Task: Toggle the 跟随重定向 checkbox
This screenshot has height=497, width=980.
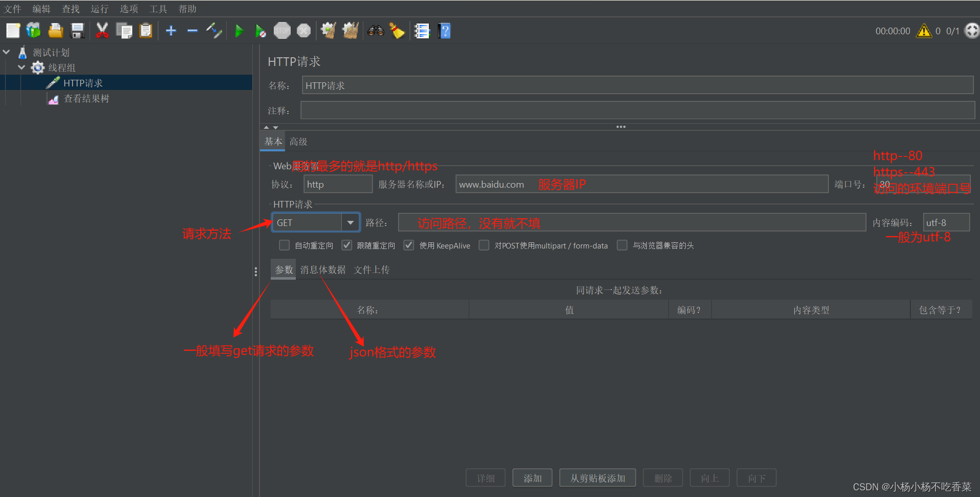Action: click(x=347, y=245)
